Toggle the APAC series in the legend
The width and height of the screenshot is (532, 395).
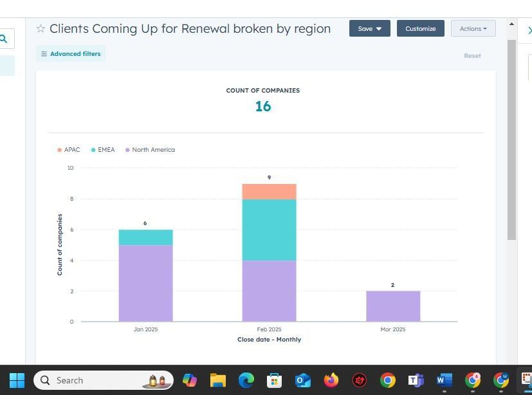coord(69,150)
